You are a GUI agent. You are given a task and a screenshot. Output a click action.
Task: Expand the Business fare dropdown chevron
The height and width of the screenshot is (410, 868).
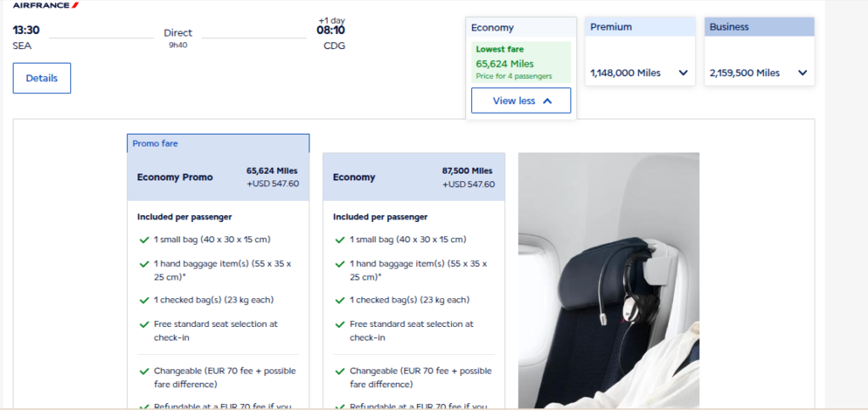[802, 73]
